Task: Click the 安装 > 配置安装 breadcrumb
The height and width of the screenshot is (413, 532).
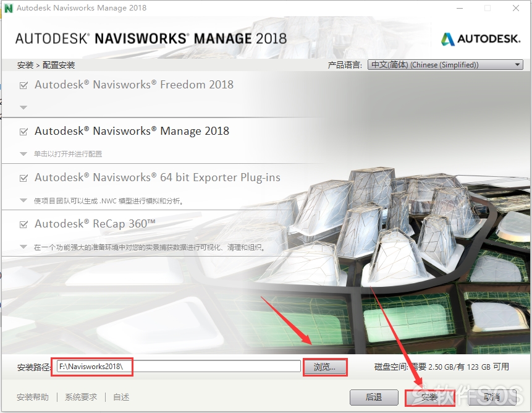Action: click(x=46, y=65)
